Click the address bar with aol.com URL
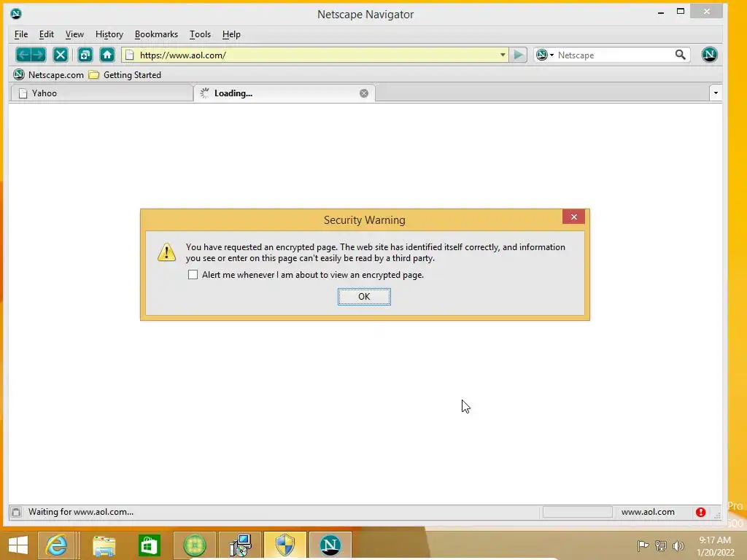Image resolution: width=747 pixels, height=560 pixels. pos(315,55)
